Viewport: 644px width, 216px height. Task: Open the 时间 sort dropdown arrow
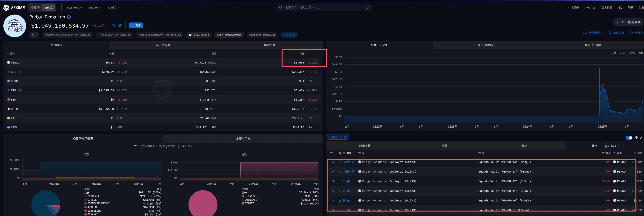354,153
